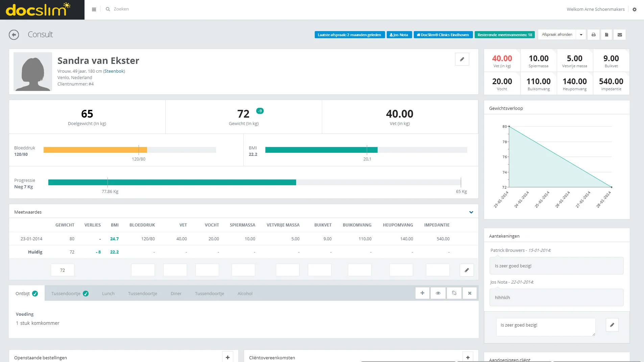Open dropdown arrow next to Afspraak afronden
The width and height of the screenshot is (644, 362).
(581, 35)
